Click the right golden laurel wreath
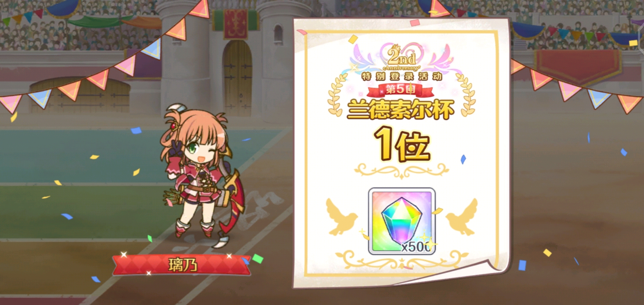 (466, 95)
